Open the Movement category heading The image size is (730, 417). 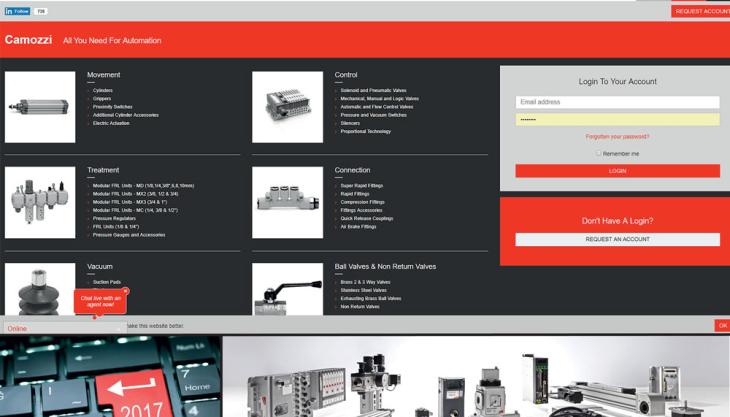[x=103, y=74]
